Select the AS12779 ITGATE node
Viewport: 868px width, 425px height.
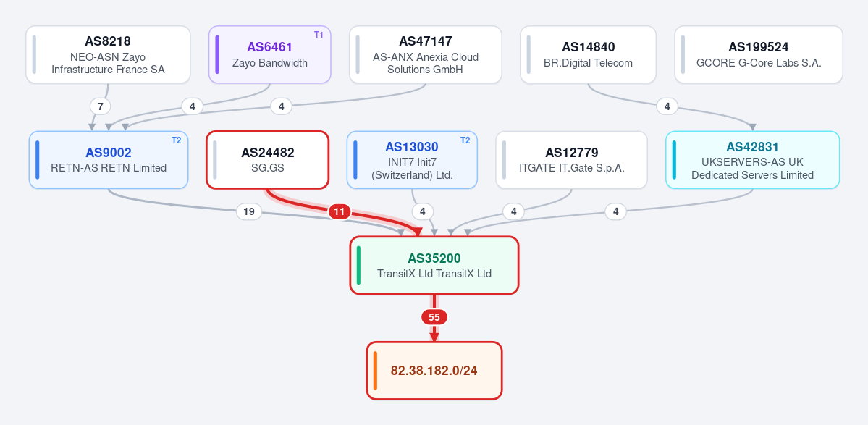571,160
